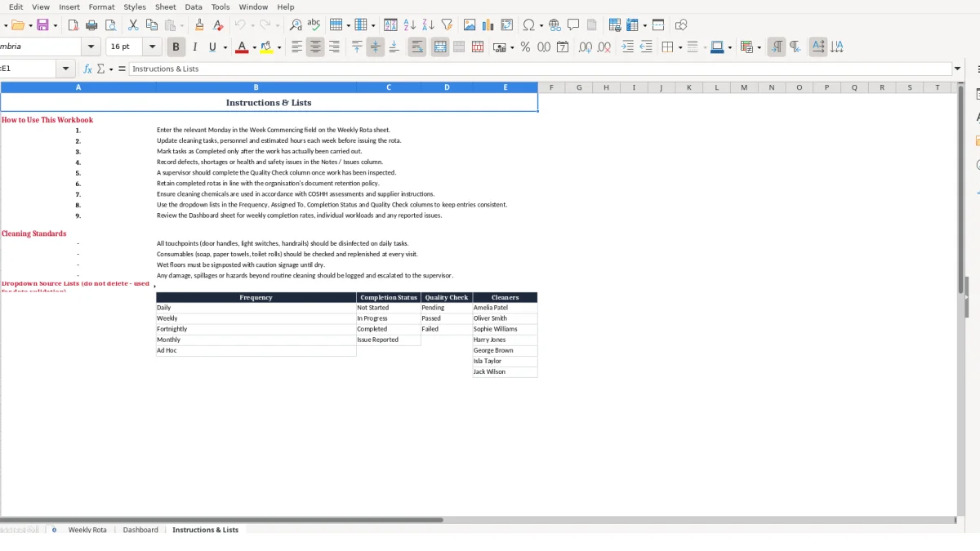Viewport: 980px width, 551px height.
Task: Print the document with the printer icon
Action: click(x=91, y=25)
